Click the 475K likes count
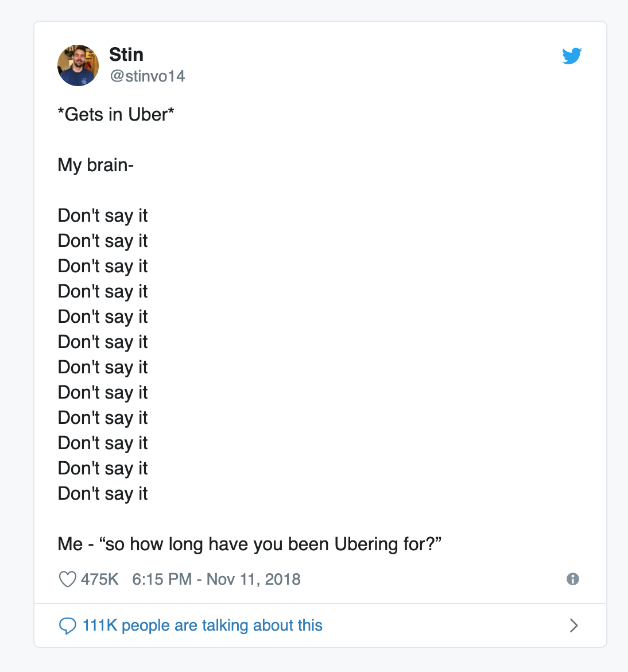Image resolution: width=628 pixels, height=672 pixels. click(99, 579)
